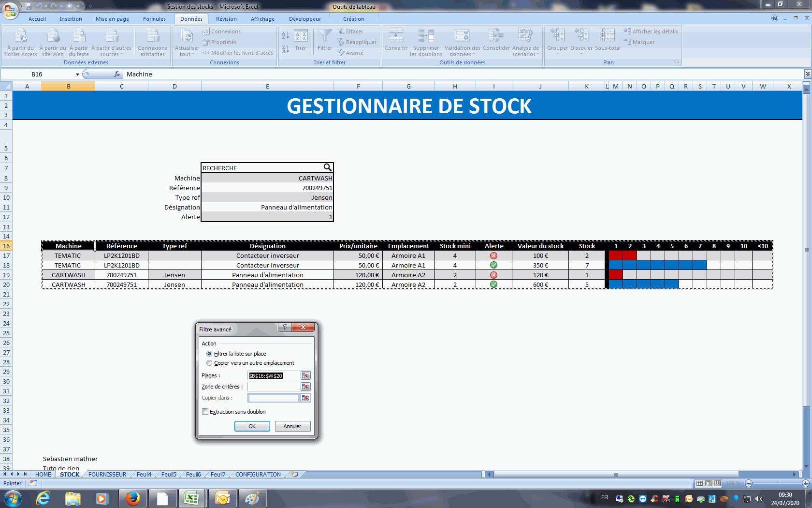Click the Convertir text-to-columns icon
The image size is (812, 508).
tap(396, 36)
